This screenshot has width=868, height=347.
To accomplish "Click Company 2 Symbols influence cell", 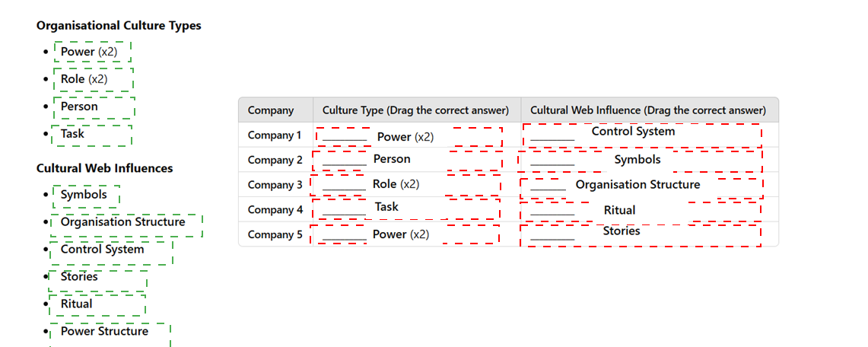I will click(641, 161).
